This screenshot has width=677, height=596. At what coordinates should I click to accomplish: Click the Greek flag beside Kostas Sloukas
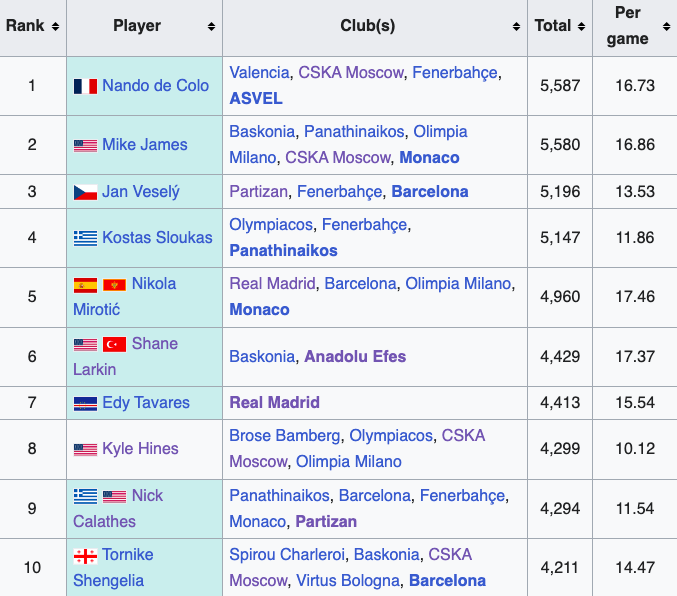coord(85,238)
